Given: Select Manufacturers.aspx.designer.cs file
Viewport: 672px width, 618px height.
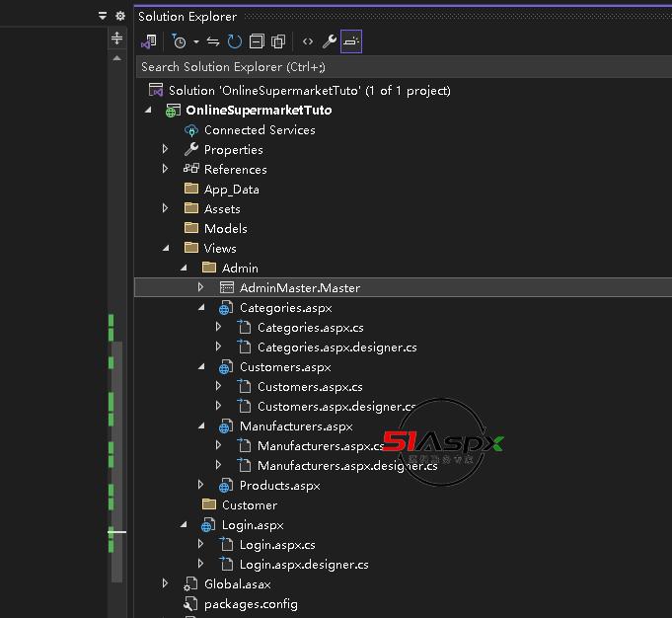Looking at the screenshot, I should tap(347, 466).
